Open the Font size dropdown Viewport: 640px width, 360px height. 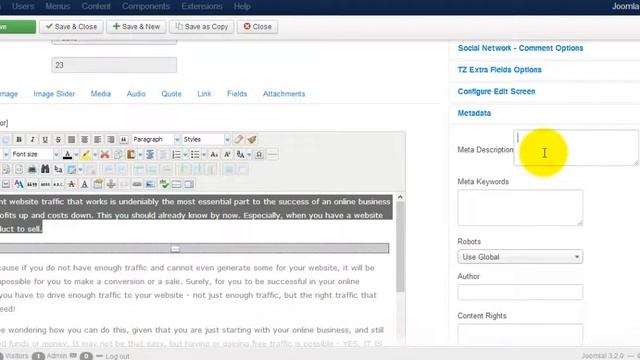[x=35, y=154]
